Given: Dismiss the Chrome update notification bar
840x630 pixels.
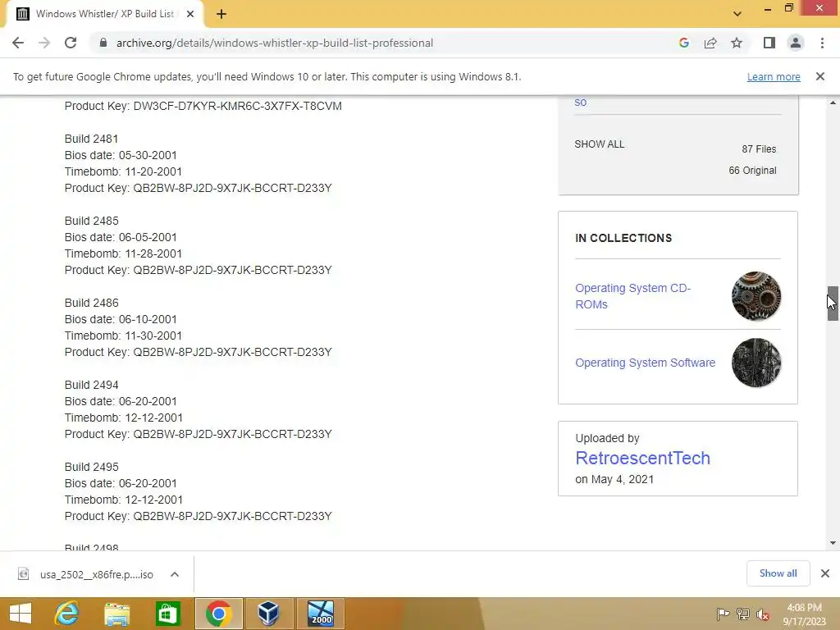Looking at the screenshot, I should [820, 76].
